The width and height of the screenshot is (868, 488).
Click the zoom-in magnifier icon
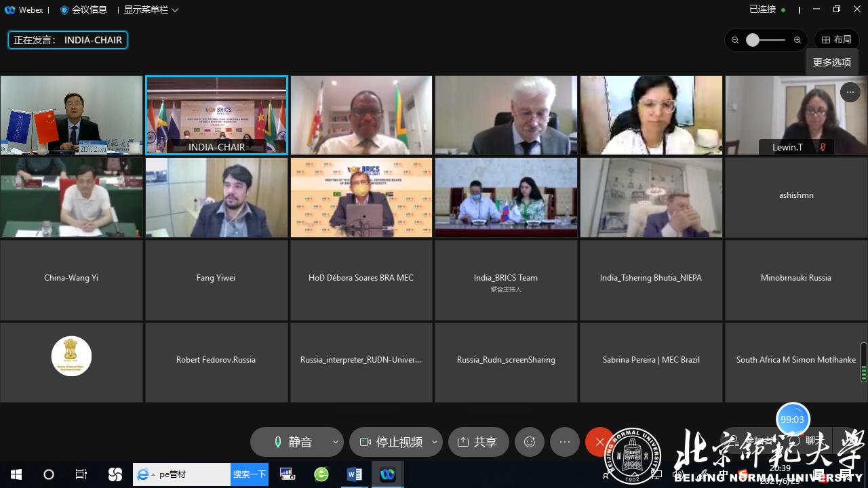point(797,40)
